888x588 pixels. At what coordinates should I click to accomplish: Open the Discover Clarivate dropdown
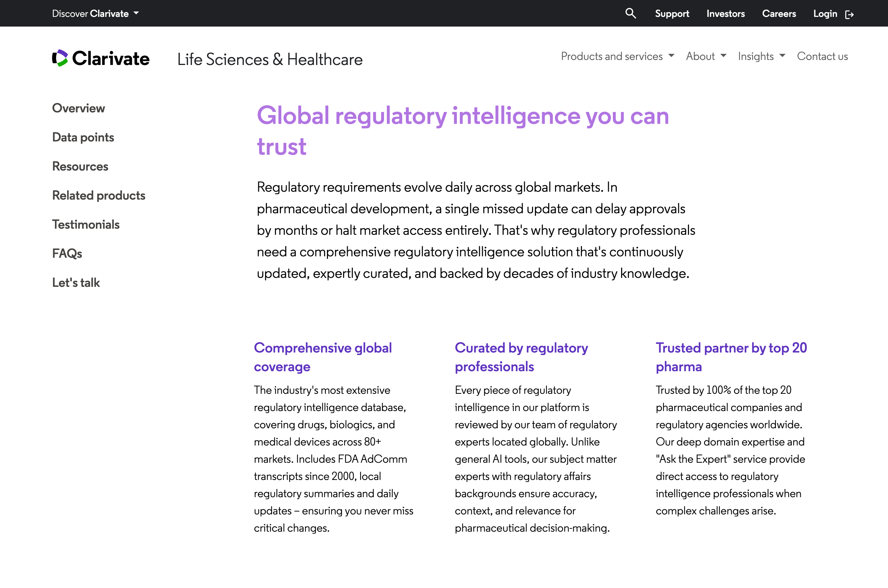[95, 14]
